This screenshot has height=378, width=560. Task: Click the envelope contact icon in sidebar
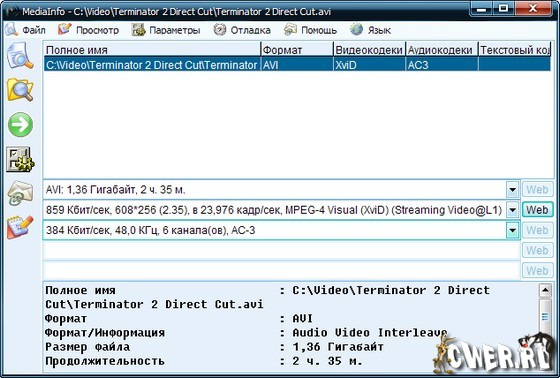[x=20, y=193]
